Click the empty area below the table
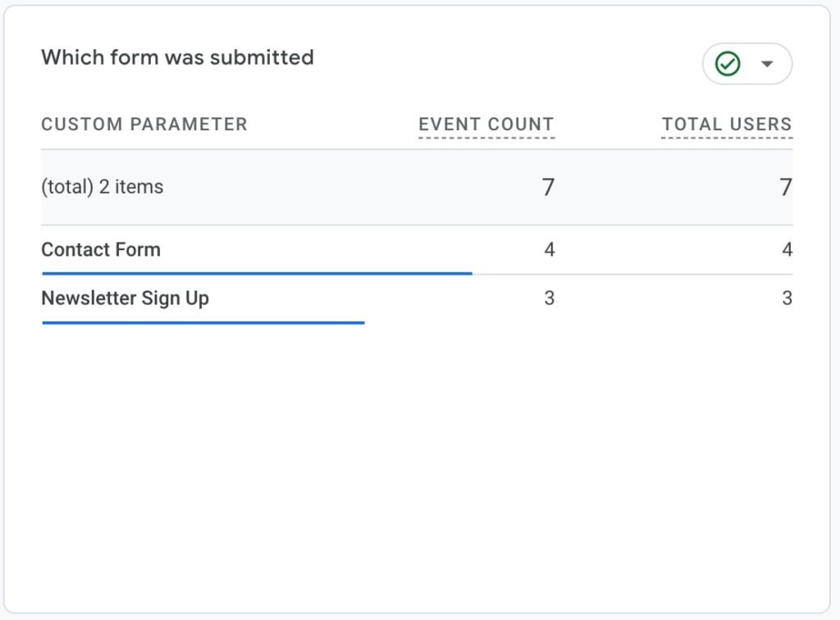The width and height of the screenshot is (840, 620). [x=417, y=466]
